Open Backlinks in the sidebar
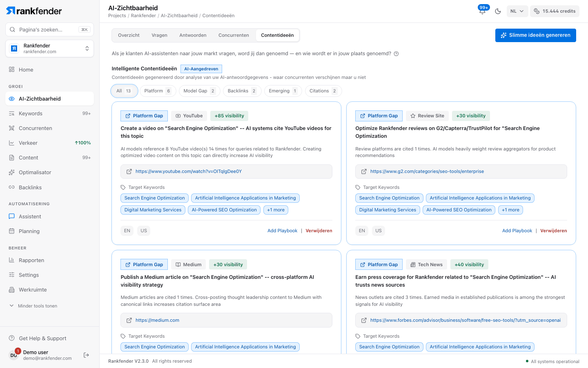The image size is (588, 368). pyautogui.click(x=49, y=188)
